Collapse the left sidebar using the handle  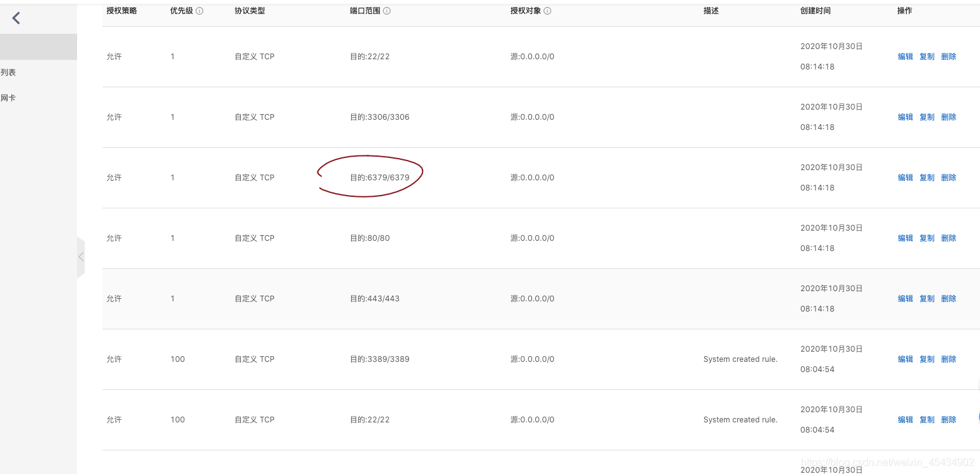[81, 257]
